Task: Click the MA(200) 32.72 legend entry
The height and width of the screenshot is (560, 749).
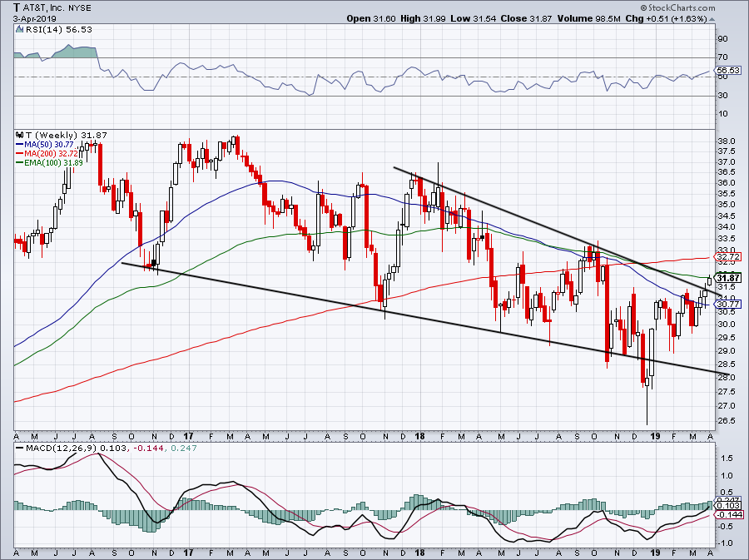Action: coord(47,154)
